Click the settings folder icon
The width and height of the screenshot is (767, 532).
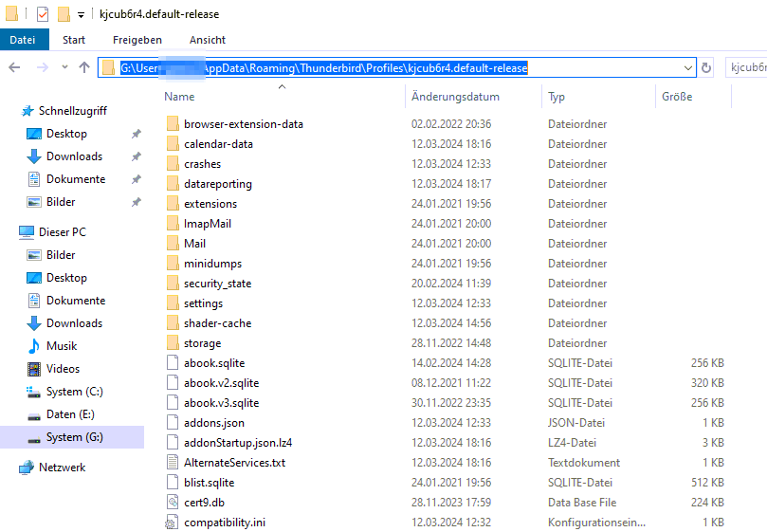click(173, 303)
